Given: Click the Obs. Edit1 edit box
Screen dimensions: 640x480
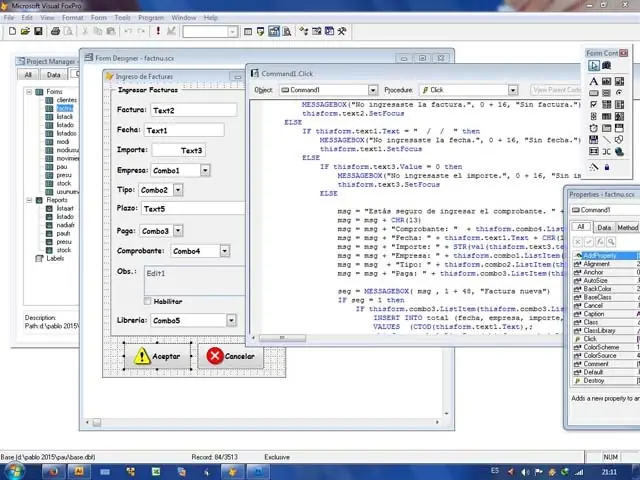Looking at the screenshot, I should coord(195,281).
